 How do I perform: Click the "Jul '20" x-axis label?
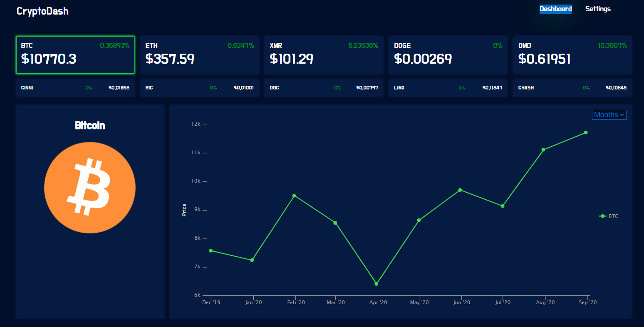[x=503, y=302]
